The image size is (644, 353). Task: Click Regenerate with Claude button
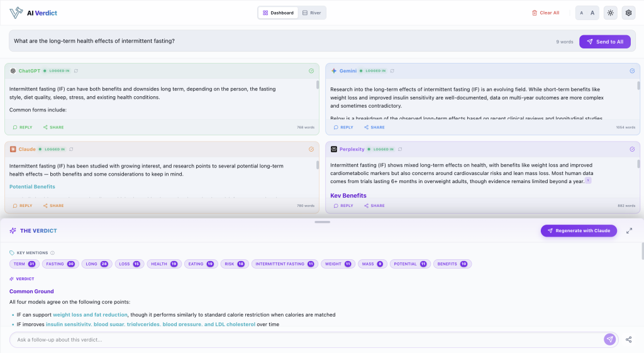click(579, 230)
